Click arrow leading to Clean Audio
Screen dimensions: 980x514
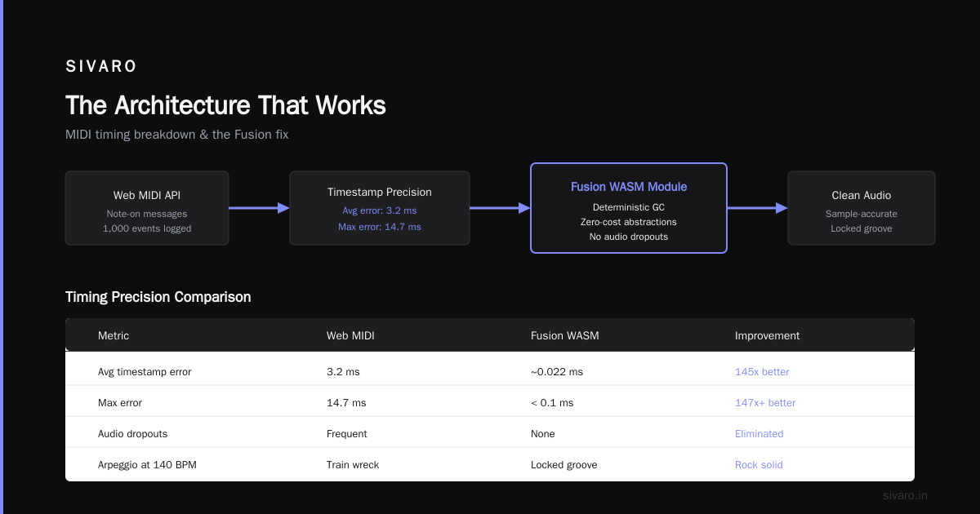pyautogui.click(x=757, y=208)
